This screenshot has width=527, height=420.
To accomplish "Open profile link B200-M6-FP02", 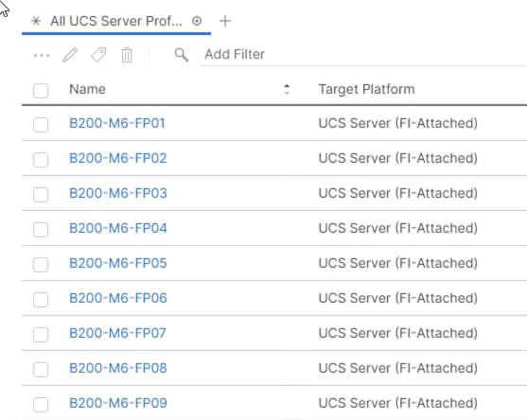I will pos(118,158).
